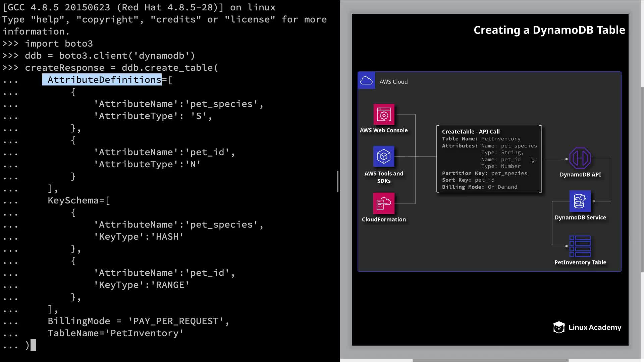Click the BillingMode PAY_PER_REQUEST line
Screen dimensions: 644x362
138,321
